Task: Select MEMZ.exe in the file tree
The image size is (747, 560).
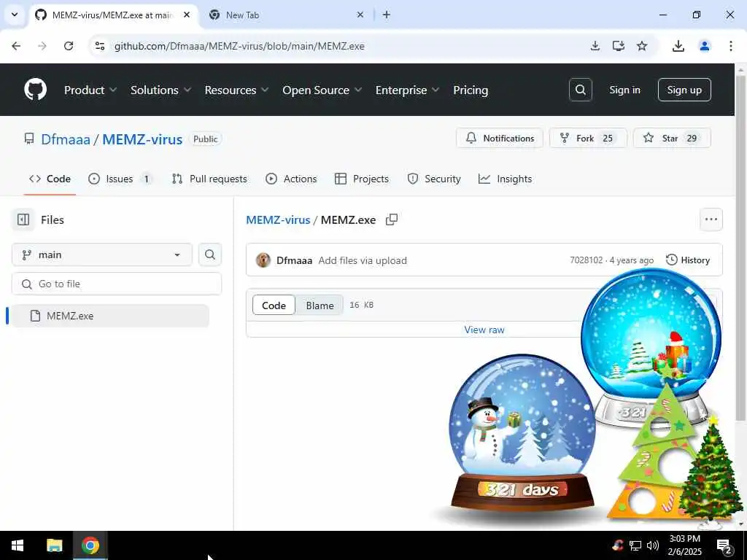Action: pyautogui.click(x=110, y=316)
